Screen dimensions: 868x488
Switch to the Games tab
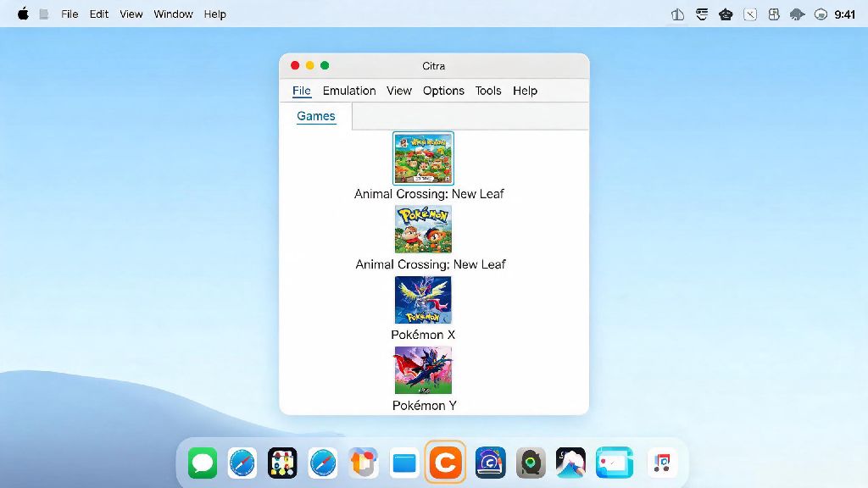tap(316, 116)
